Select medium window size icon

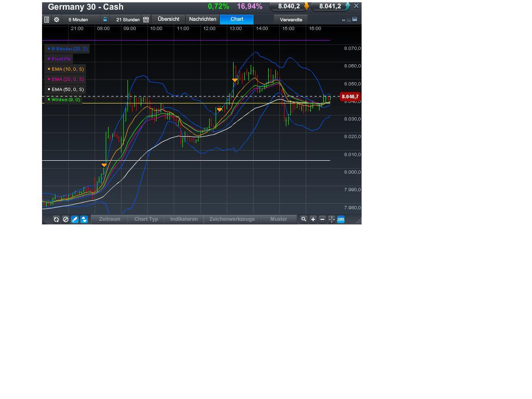click(x=349, y=20)
